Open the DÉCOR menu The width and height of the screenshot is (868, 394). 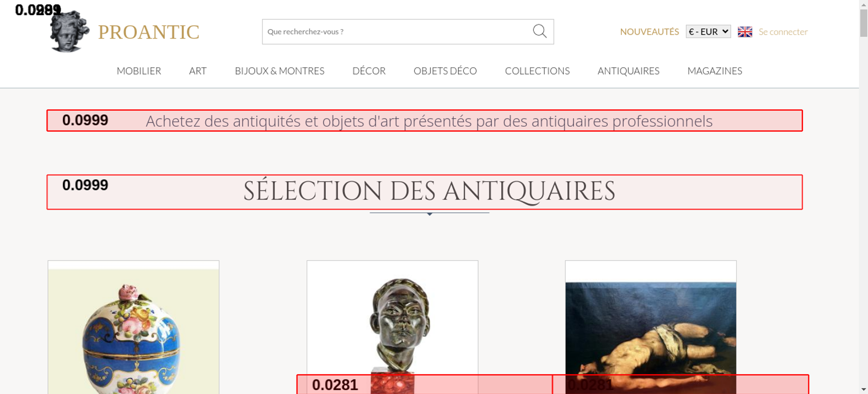pyautogui.click(x=369, y=71)
